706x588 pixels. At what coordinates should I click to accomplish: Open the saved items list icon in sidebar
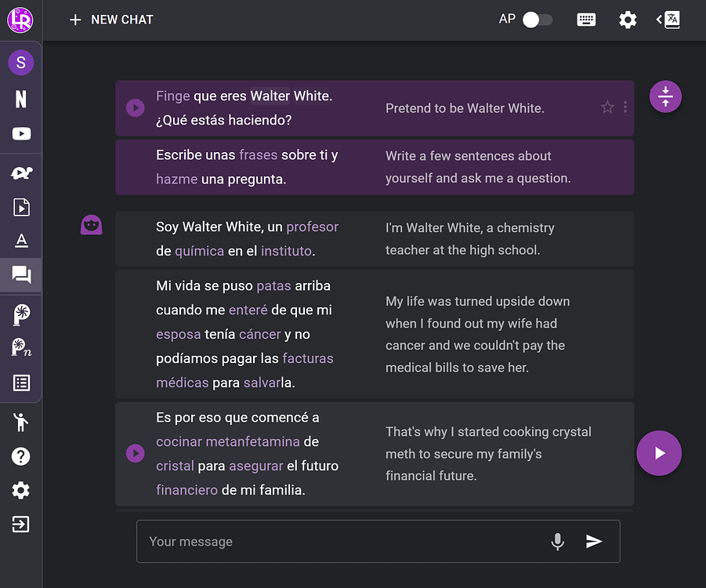20,383
